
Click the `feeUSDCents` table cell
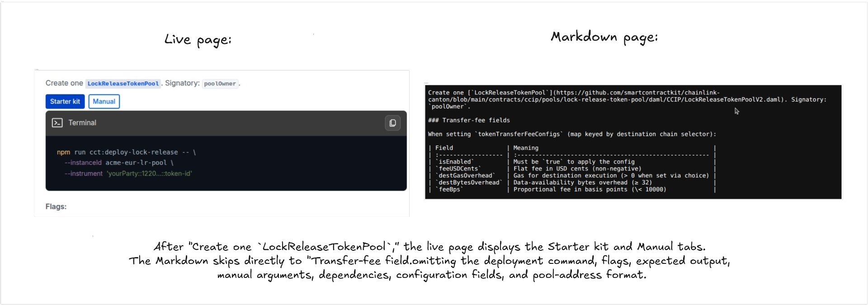coord(458,169)
